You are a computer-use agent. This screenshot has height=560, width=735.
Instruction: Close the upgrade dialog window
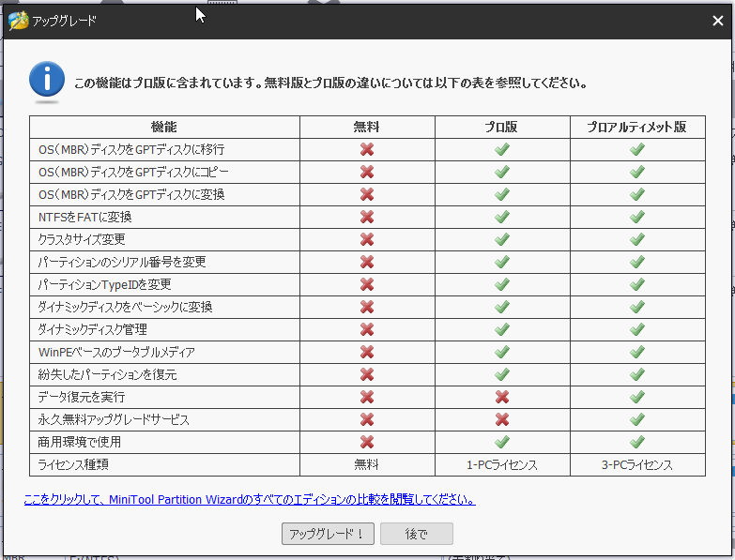(718, 21)
